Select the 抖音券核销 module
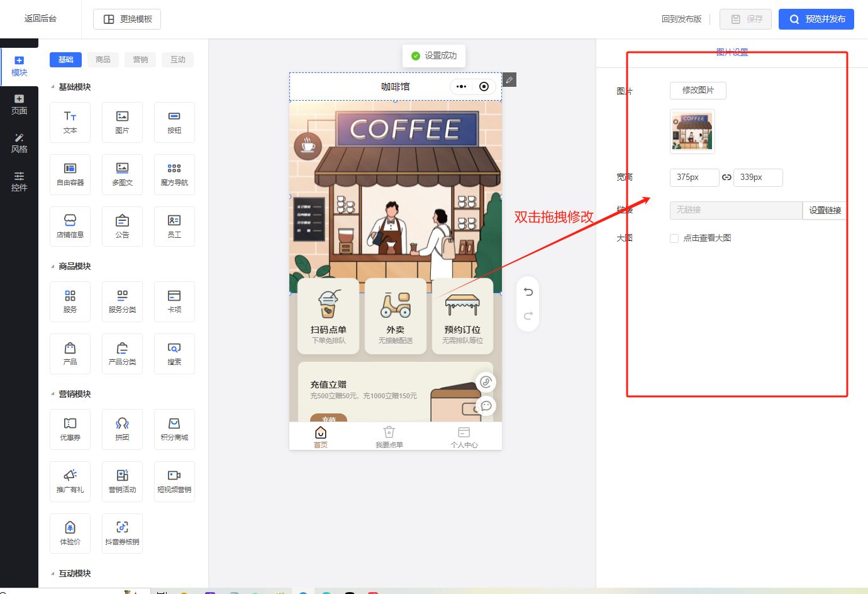868x594 pixels. click(x=122, y=534)
